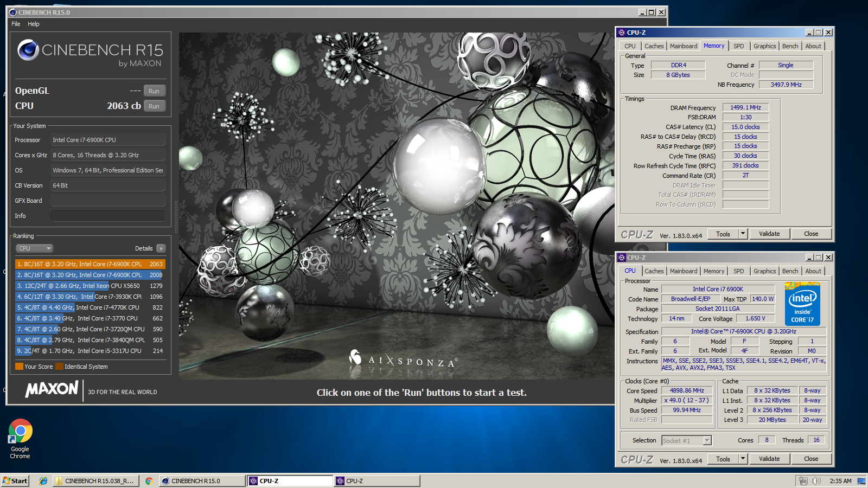The image size is (868, 488).
Task: Switch to SPD tab in upper CPU-Z
Action: pyautogui.click(x=739, y=46)
